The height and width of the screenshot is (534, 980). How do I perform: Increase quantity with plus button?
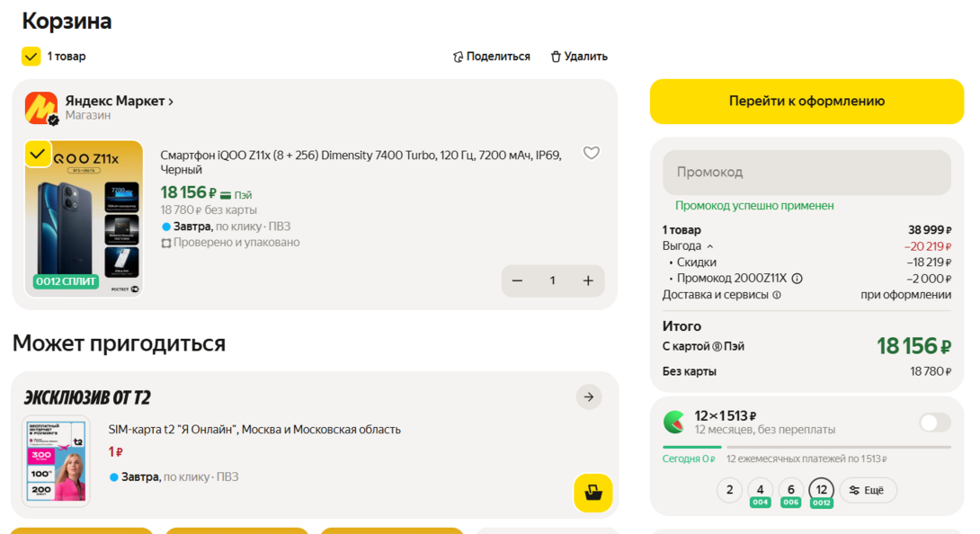coord(588,280)
